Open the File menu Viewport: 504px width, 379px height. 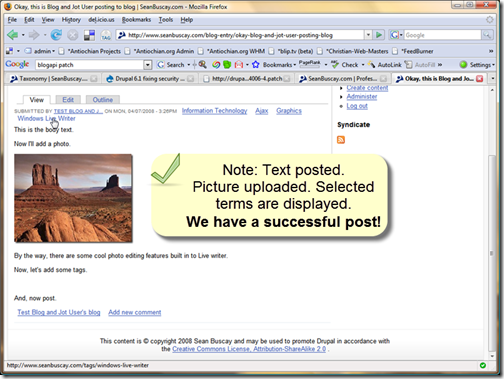click(x=12, y=20)
